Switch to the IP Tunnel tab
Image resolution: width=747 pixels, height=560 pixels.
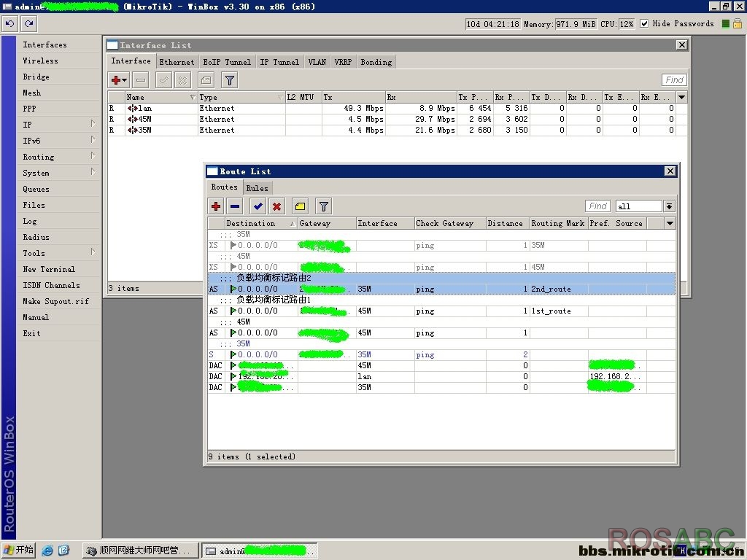(x=279, y=62)
